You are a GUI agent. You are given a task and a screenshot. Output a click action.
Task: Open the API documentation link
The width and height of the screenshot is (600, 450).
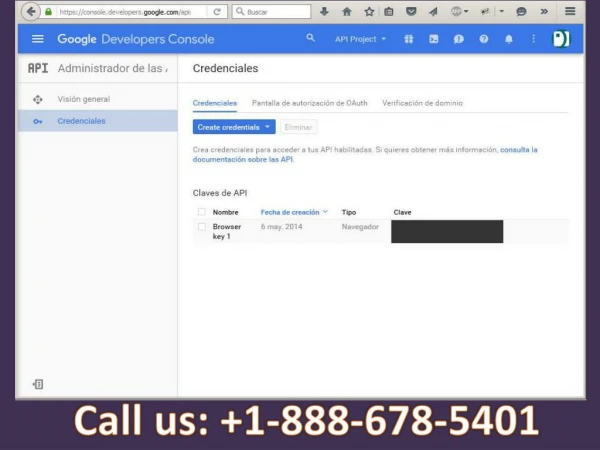pyautogui.click(x=365, y=155)
